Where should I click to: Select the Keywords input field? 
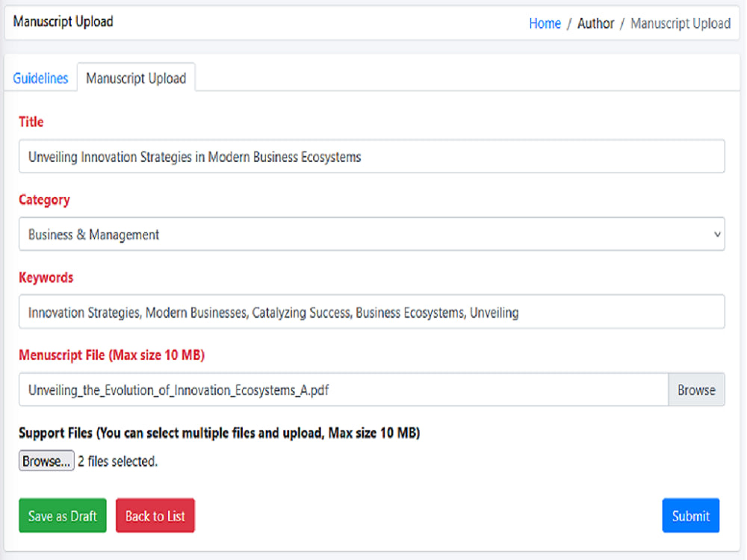click(373, 311)
